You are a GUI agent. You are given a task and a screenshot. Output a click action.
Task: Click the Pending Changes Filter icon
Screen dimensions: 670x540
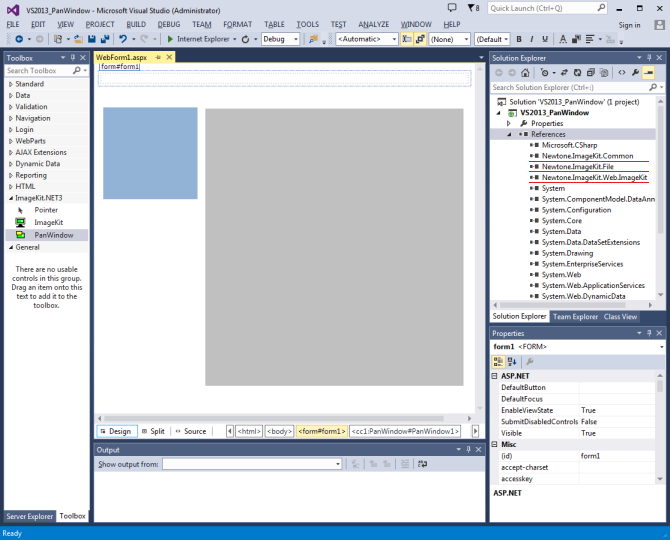(544, 73)
